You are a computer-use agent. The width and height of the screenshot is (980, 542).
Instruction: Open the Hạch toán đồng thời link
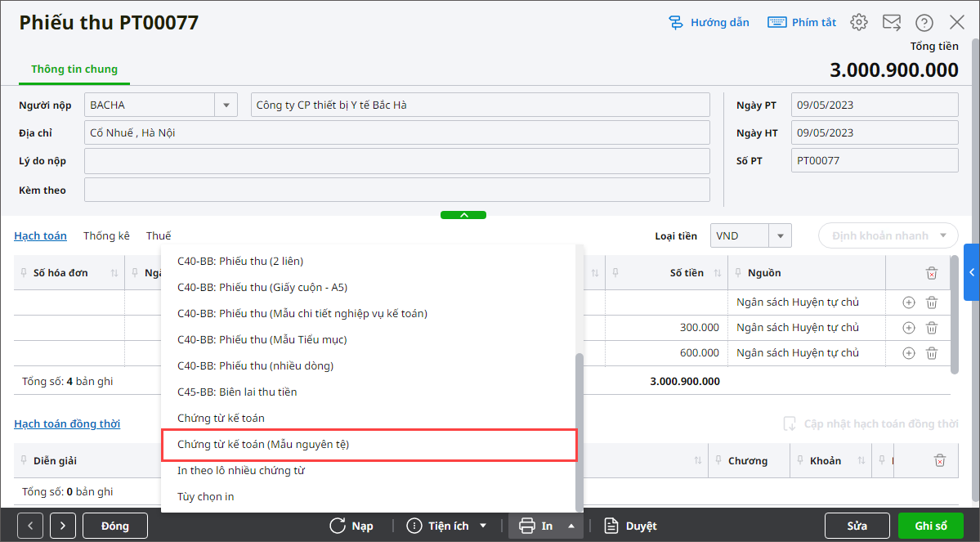coord(67,423)
